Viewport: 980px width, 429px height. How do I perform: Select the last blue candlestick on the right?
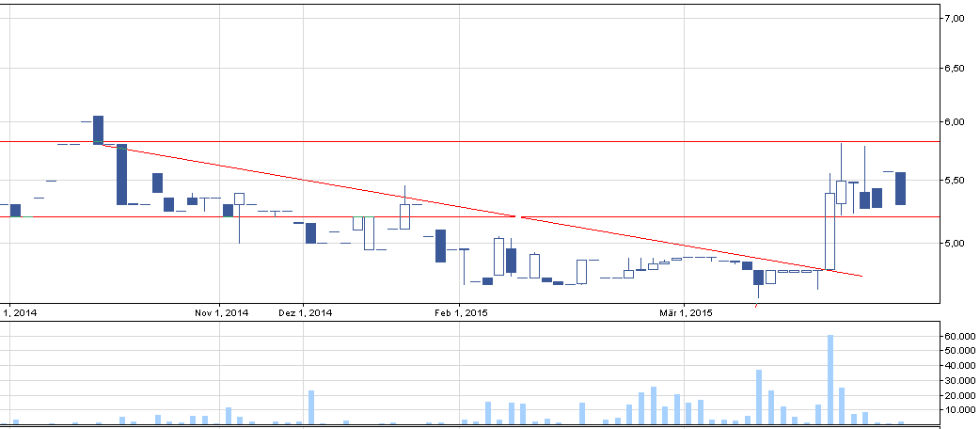click(900, 188)
